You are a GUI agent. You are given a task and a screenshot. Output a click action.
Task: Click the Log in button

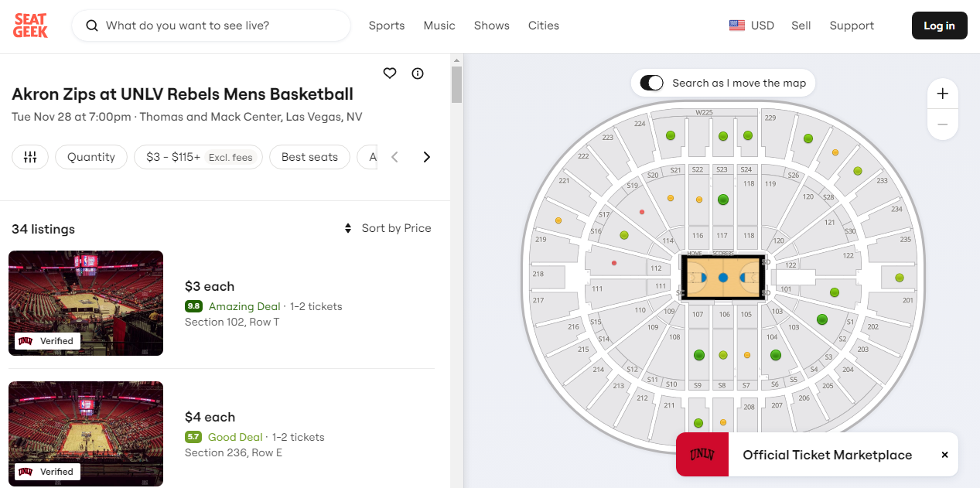pos(939,26)
